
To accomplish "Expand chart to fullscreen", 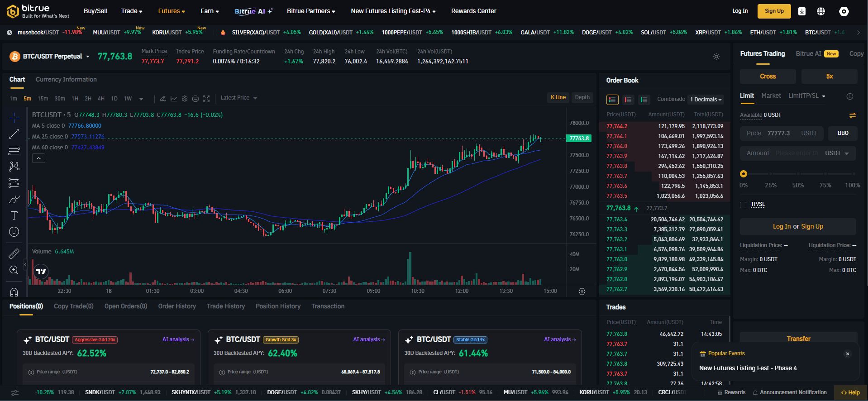I will [206, 98].
